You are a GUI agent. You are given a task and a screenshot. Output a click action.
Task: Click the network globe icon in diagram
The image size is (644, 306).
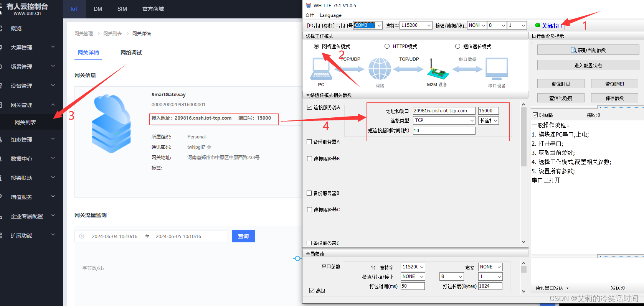(380, 69)
